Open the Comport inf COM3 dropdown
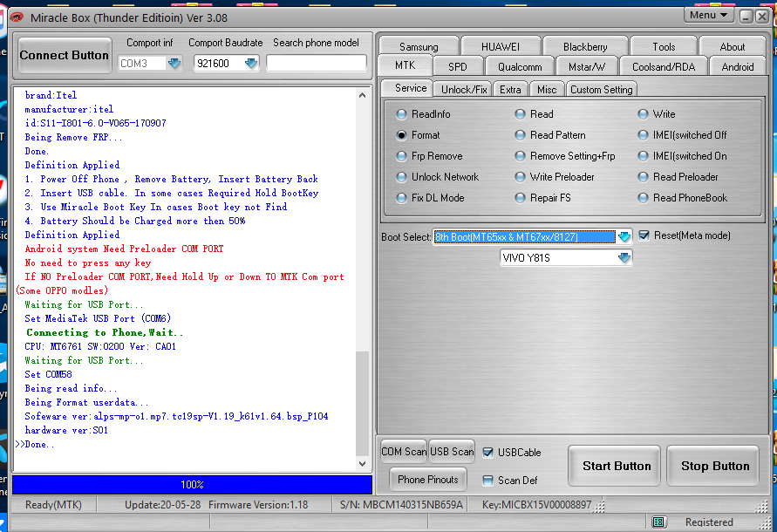 point(174,64)
